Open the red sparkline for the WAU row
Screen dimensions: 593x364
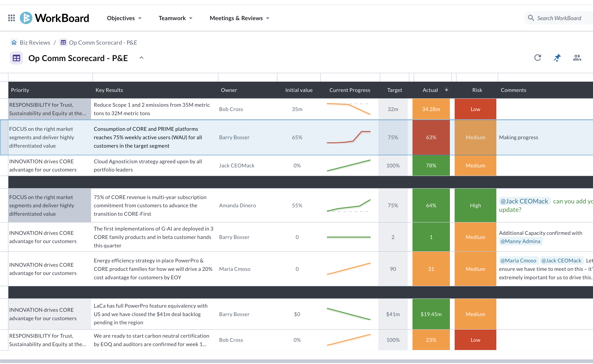click(349, 137)
